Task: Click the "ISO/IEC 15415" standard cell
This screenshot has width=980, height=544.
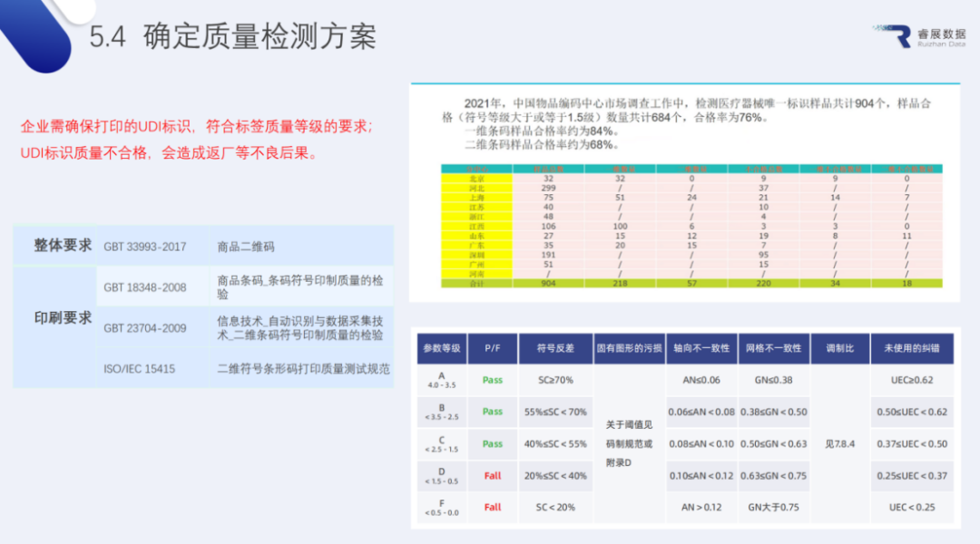Action: coord(140,369)
